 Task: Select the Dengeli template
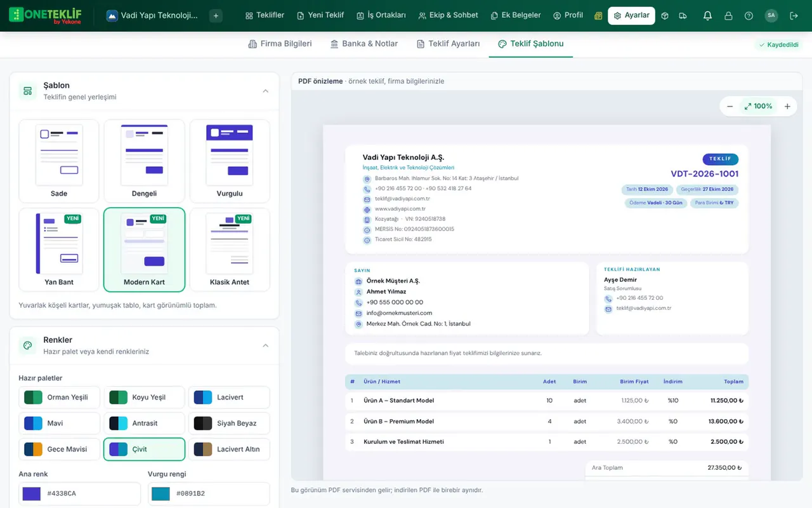[x=144, y=161]
